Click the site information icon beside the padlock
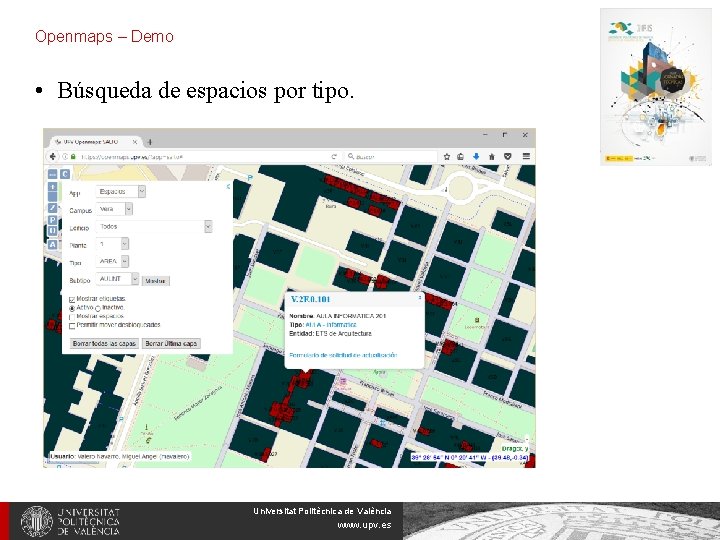720x540 pixels. coord(65,157)
